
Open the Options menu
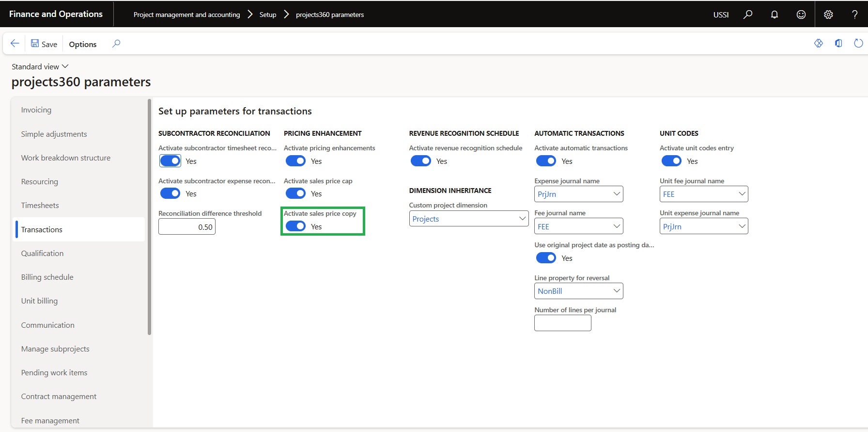point(82,44)
